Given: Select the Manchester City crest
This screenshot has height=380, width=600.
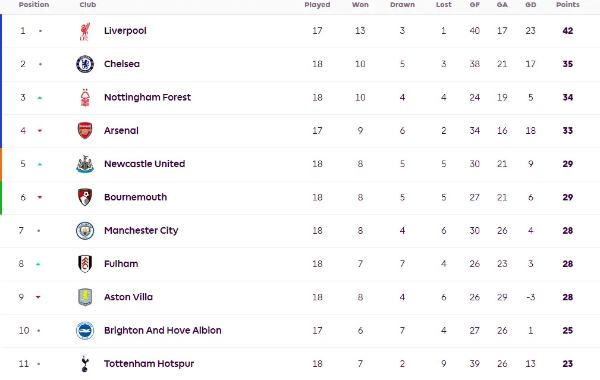Looking at the screenshot, I should pyautogui.click(x=85, y=230).
